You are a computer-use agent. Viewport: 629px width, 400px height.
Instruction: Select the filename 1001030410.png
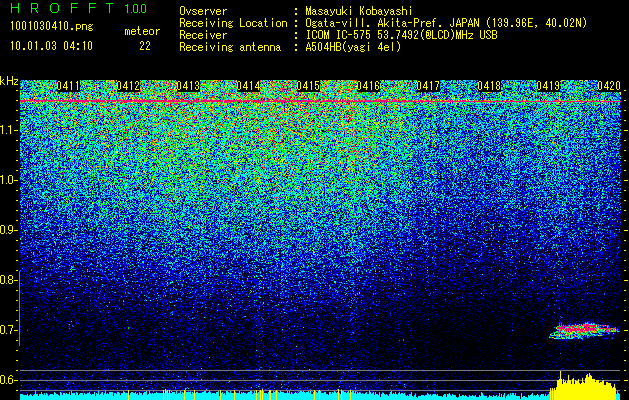pyautogui.click(x=52, y=27)
